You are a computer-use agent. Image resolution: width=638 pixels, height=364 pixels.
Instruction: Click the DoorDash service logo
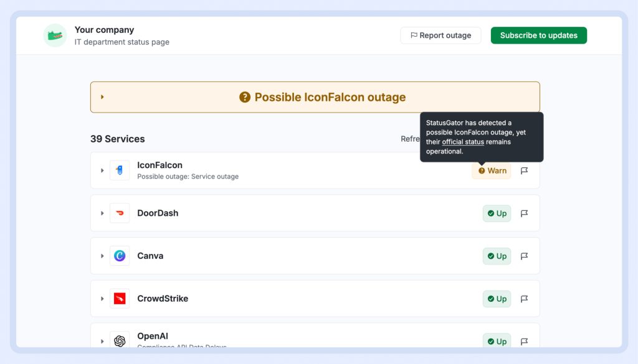[x=120, y=213]
